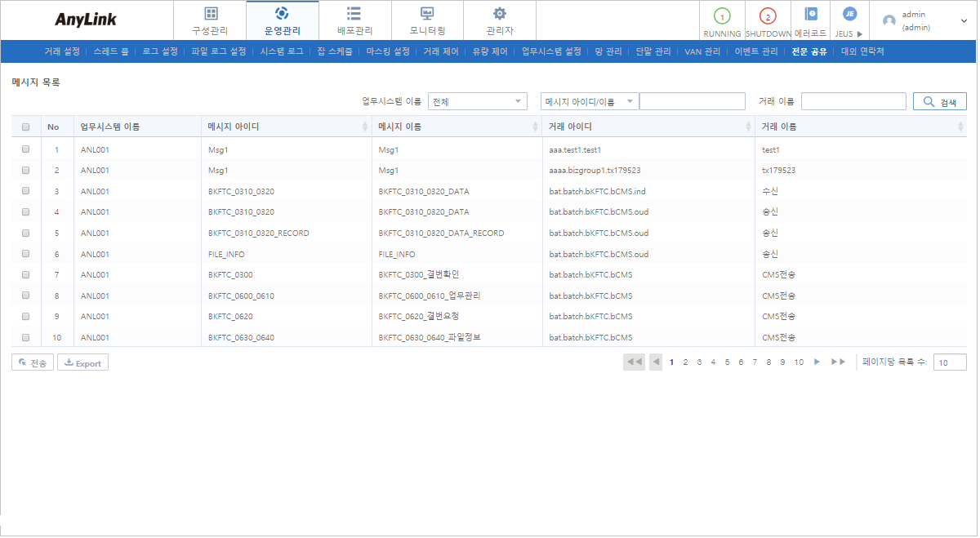This screenshot has width=980, height=538.
Task: Check the row 3 checkbox
Action: 26,191
